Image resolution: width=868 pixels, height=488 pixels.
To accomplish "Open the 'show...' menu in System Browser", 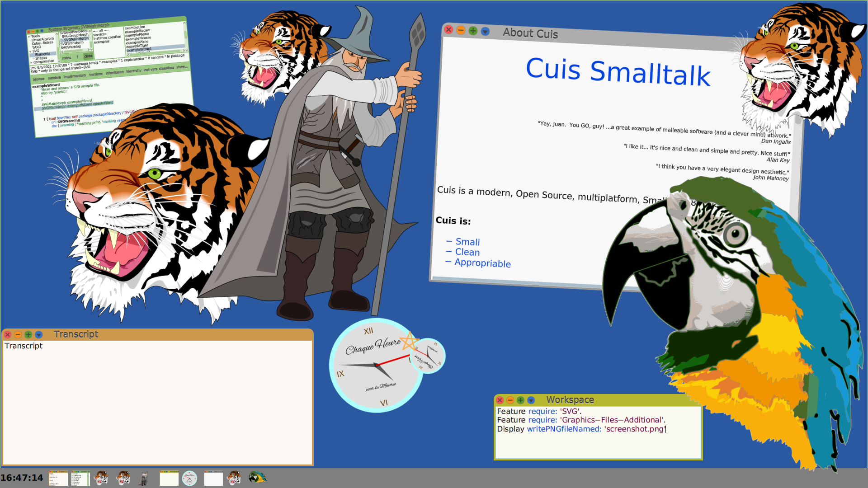I will pos(182,67).
